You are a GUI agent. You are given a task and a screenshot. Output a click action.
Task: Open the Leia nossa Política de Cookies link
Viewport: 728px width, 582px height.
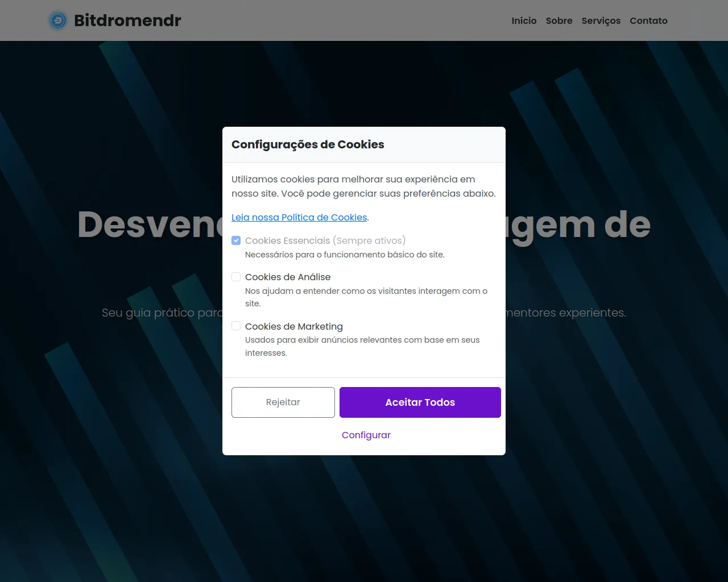tap(299, 217)
